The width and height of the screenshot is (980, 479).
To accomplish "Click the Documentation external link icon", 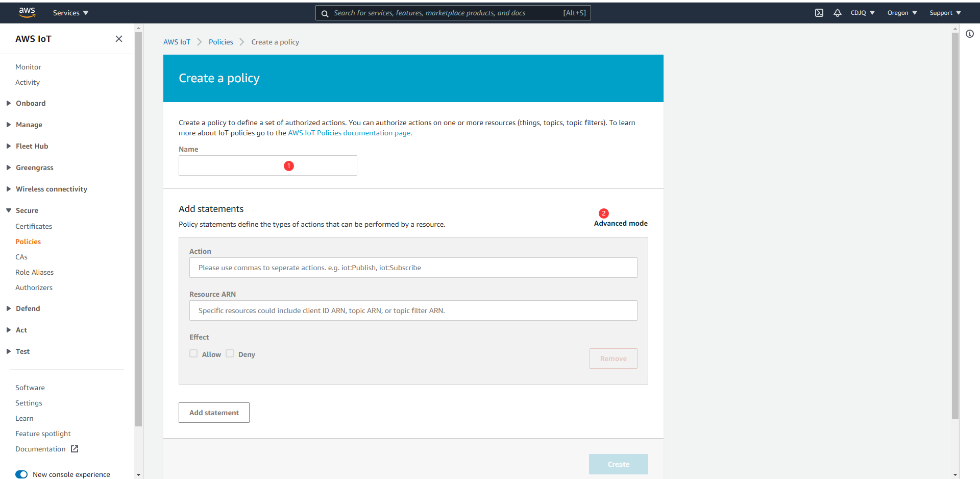I will click(x=75, y=449).
